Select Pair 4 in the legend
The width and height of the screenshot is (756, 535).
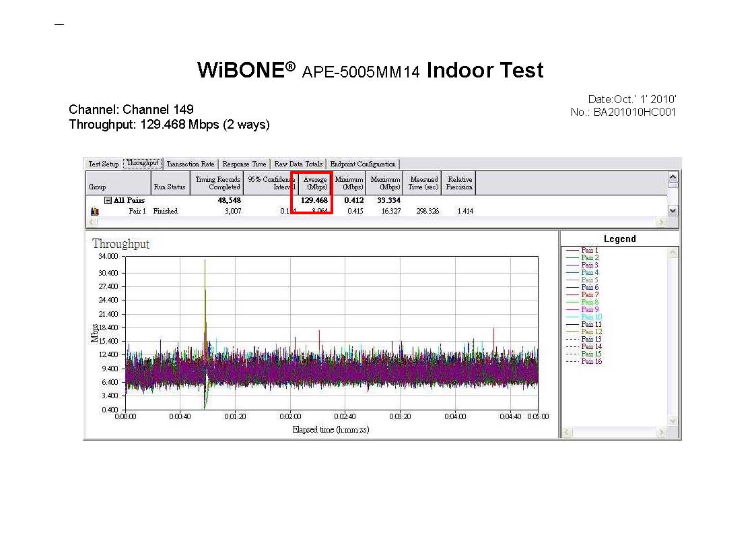[x=582, y=273]
